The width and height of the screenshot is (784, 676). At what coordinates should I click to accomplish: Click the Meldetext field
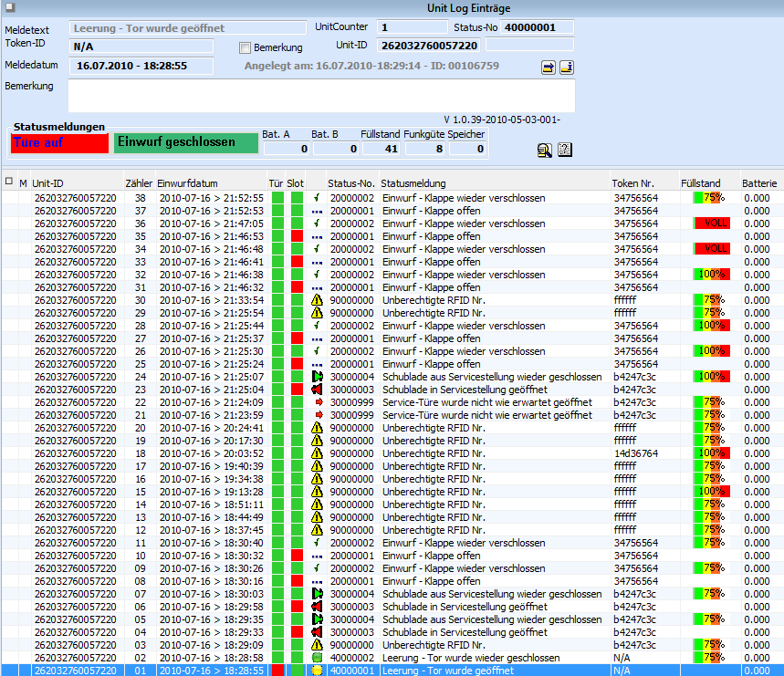[x=187, y=28]
